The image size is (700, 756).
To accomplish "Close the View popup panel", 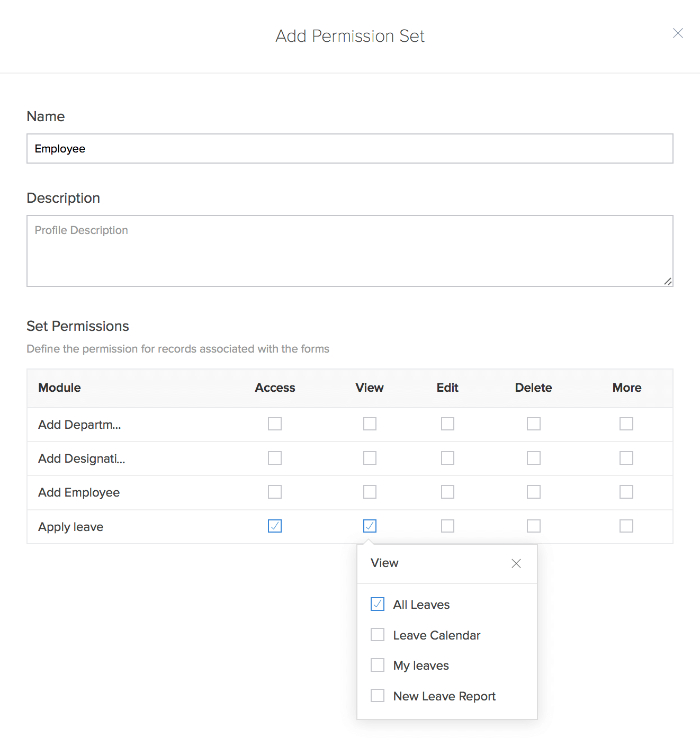I will point(516,563).
